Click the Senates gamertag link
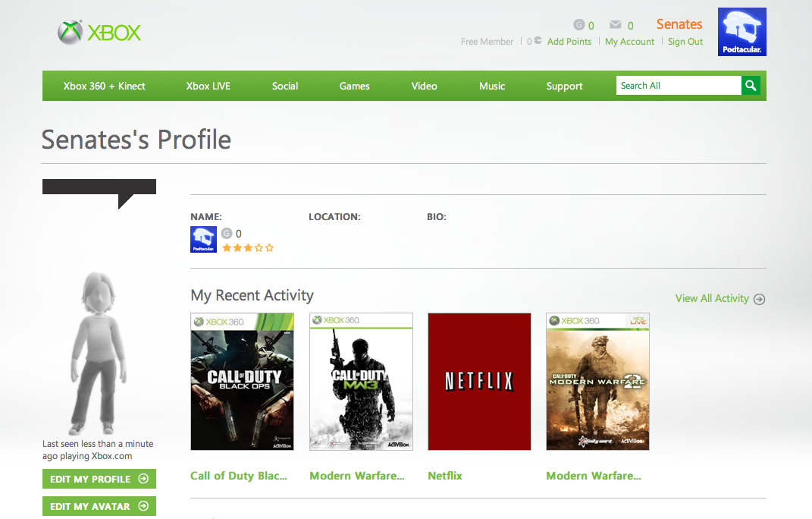 [679, 24]
